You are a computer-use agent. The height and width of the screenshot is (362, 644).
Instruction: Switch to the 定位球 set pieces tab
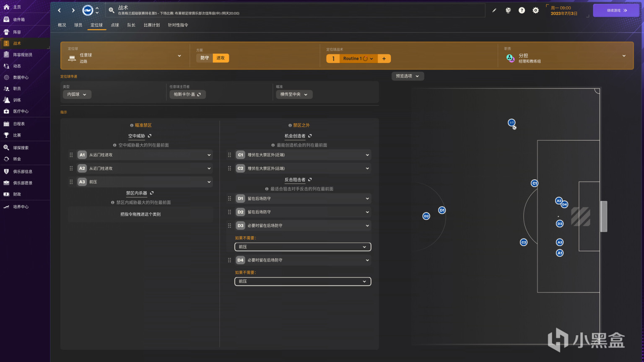(96, 25)
